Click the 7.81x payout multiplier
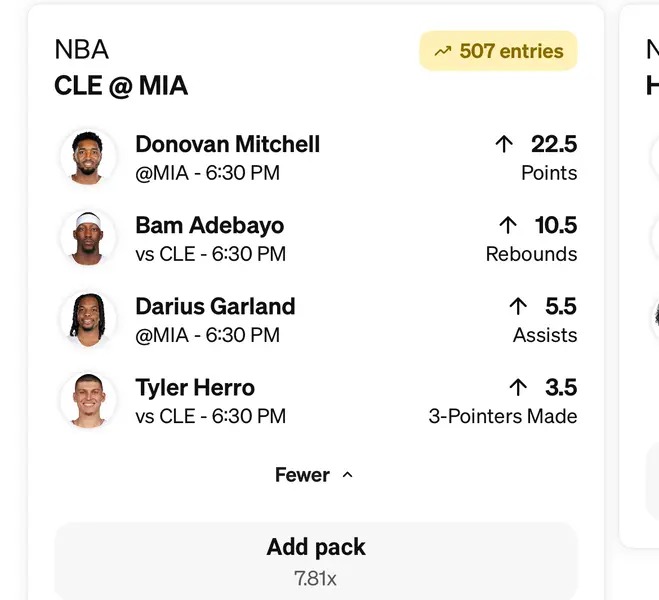The width and height of the screenshot is (659, 600). click(316, 577)
